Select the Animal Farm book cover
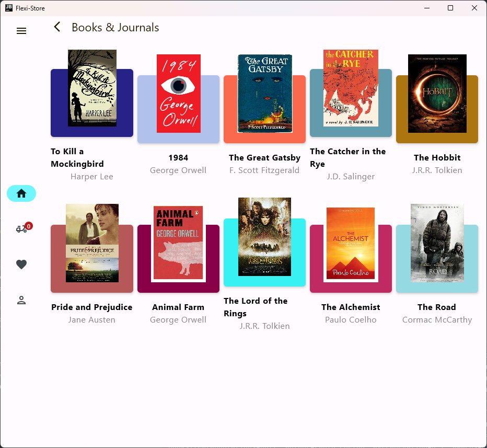 (x=178, y=244)
